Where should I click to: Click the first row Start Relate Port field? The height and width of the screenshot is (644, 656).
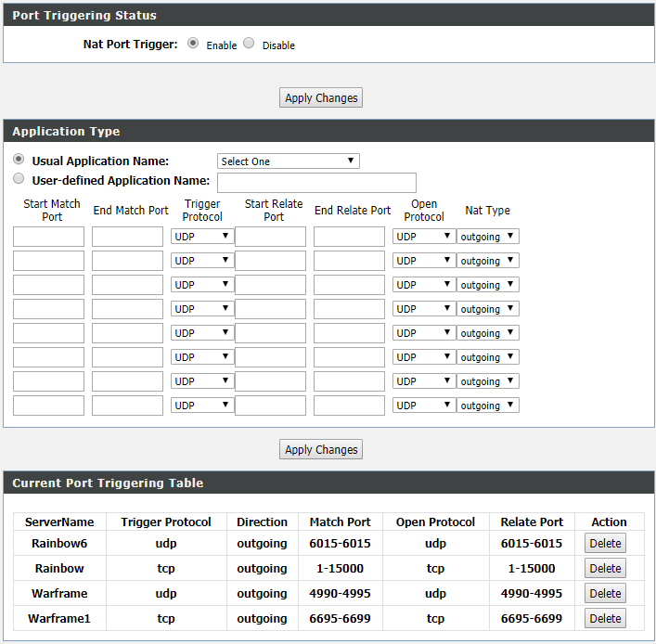click(270, 237)
